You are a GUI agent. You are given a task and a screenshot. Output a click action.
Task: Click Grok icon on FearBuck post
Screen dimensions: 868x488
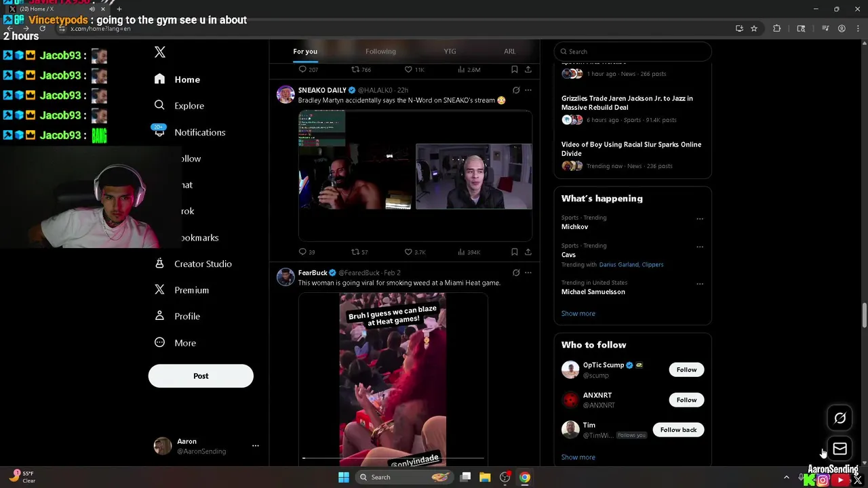[516, 272]
